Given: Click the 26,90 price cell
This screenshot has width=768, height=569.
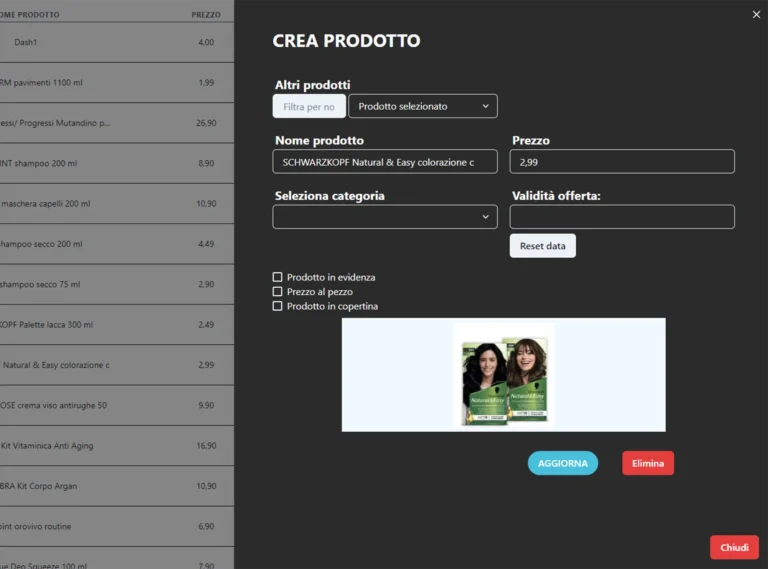Looking at the screenshot, I should [x=206, y=123].
